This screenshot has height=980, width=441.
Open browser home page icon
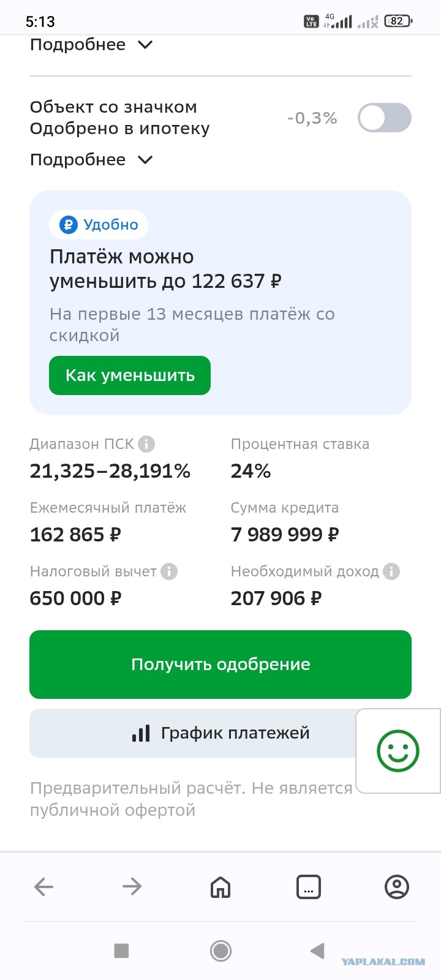221,886
